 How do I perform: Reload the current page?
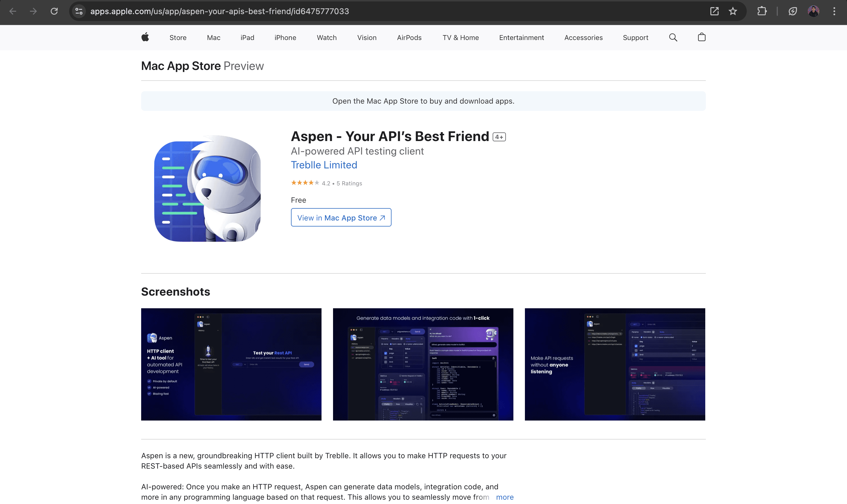(x=54, y=11)
